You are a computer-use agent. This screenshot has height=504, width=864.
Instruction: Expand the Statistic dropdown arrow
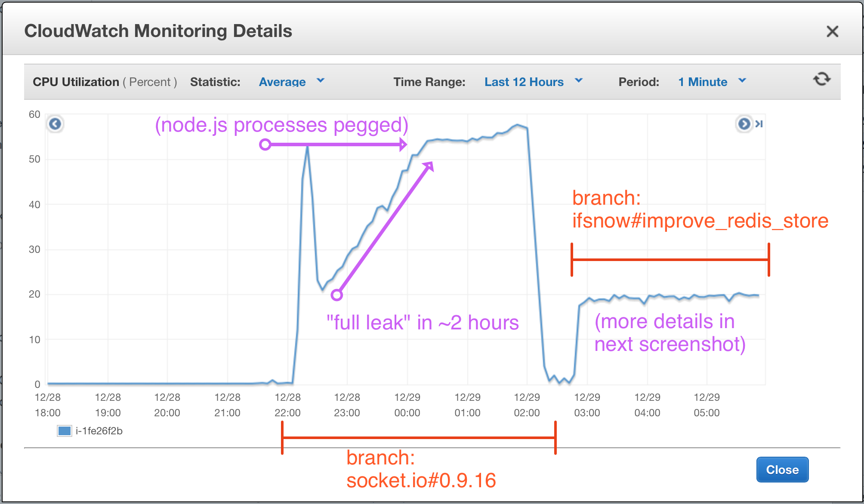click(x=321, y=80)
